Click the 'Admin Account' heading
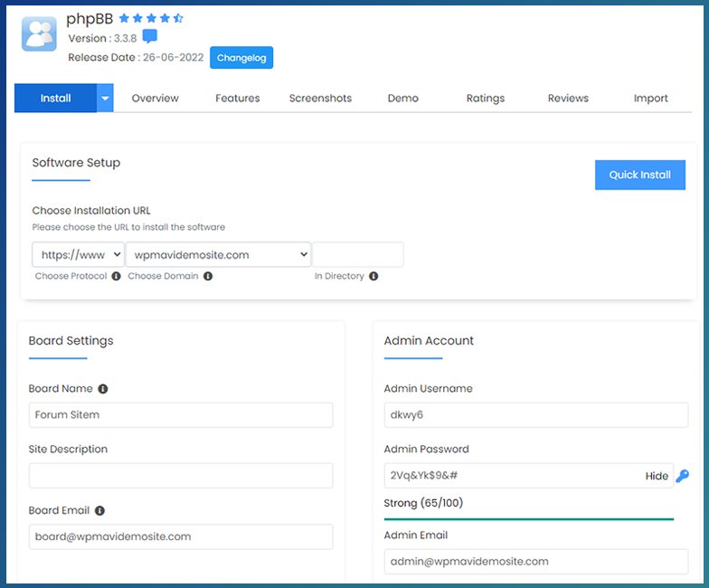Screen dimensions: 709x588 429,340
